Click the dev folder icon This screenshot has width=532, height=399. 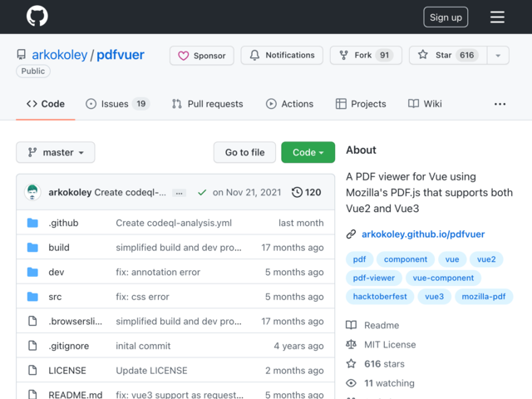32,272
